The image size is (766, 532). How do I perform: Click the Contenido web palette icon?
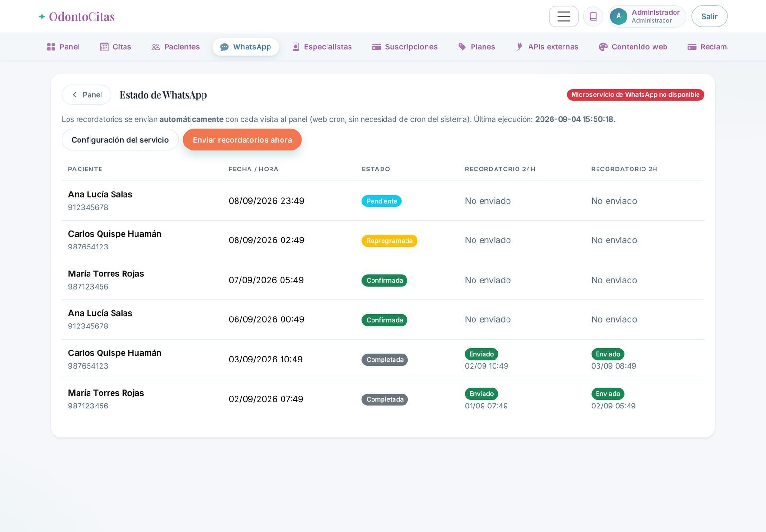pos(603,47)
